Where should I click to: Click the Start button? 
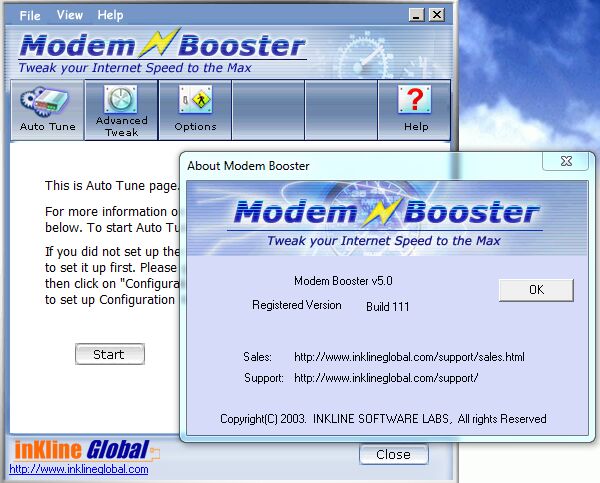(110, 354)
